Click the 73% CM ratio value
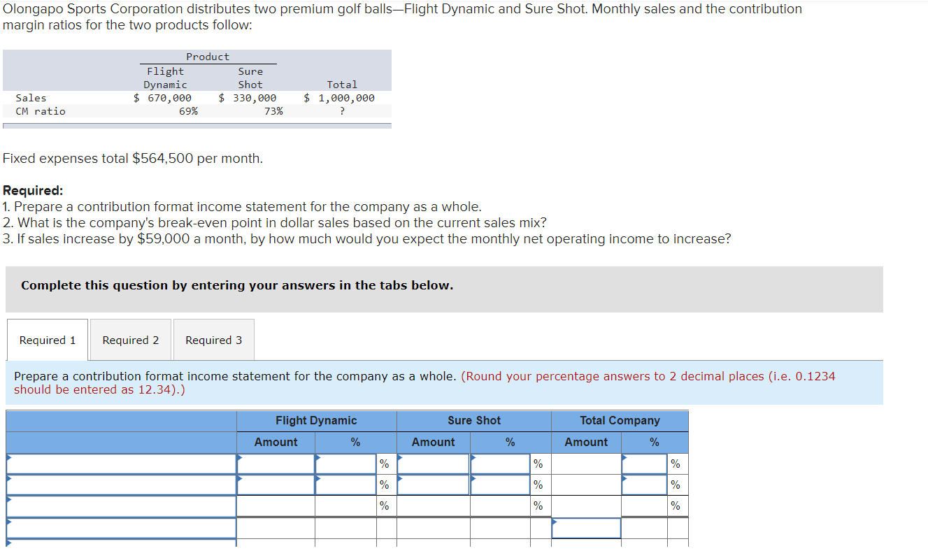 [x=273, y=111]
